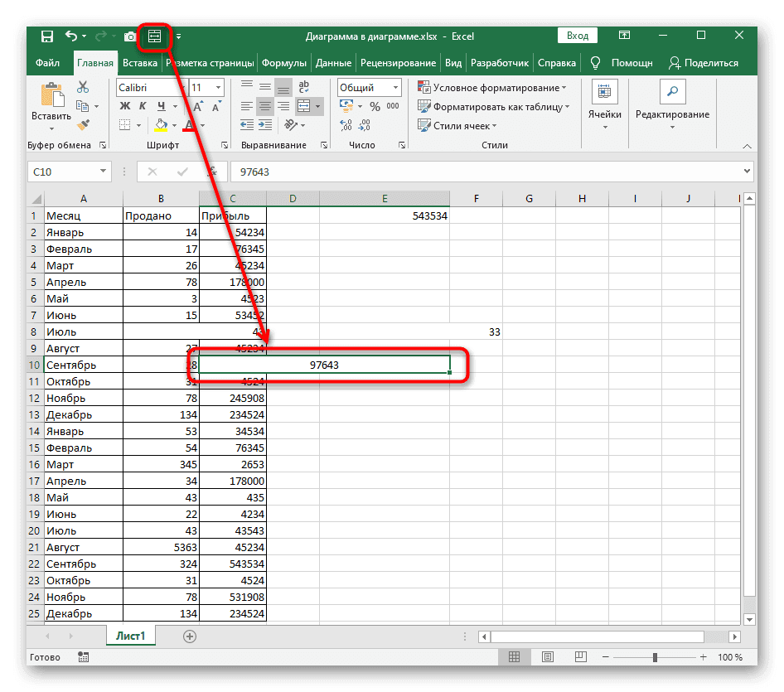Expand the Общий number format dropdown
Screen dimensions: 784x692
394,87
